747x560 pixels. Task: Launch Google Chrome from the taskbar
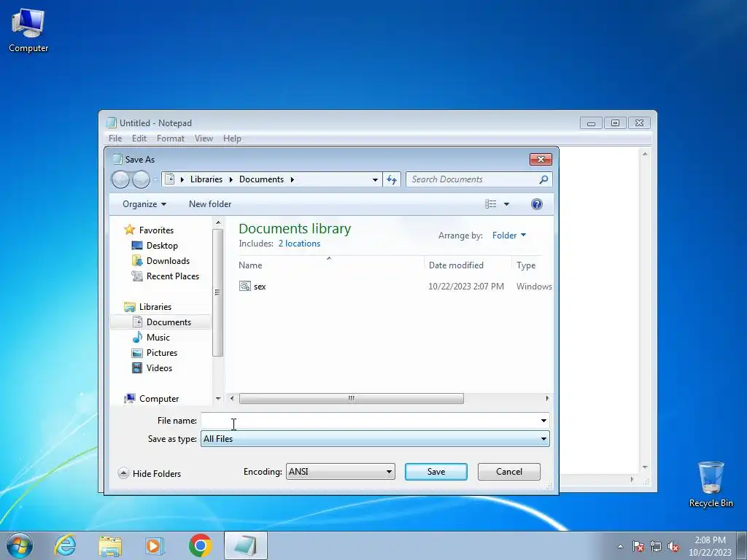pyautogui.click(x=200, y=545)
